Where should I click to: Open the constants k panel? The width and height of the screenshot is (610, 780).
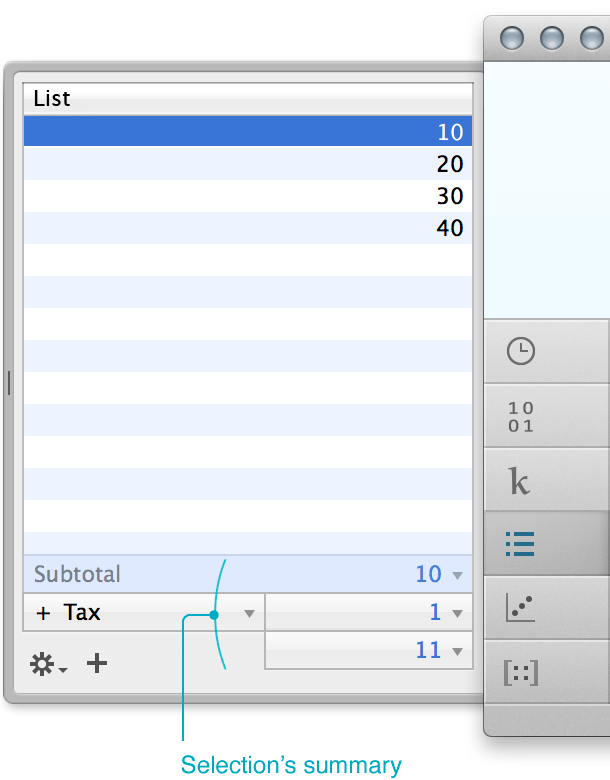point(519,481)
